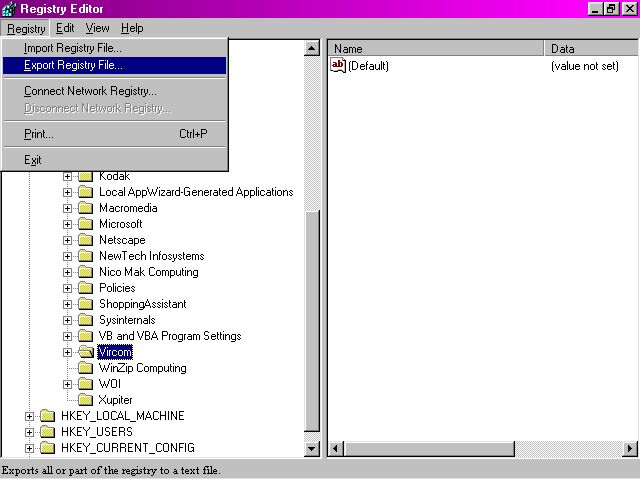640x480 pixels.
Task: Expand the Vircom key
Action: pyautogui.click(x=67, y=352)
